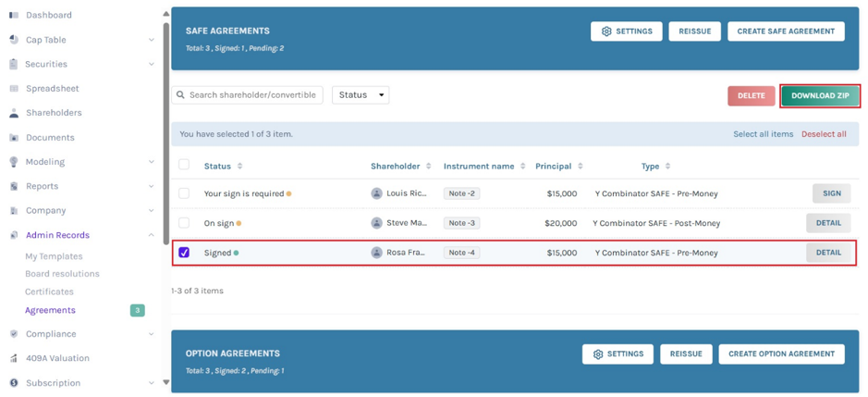Go to Spreadsheet in sidebar
Viewport: 868px width, 397px height.
[x=52, y=88]
